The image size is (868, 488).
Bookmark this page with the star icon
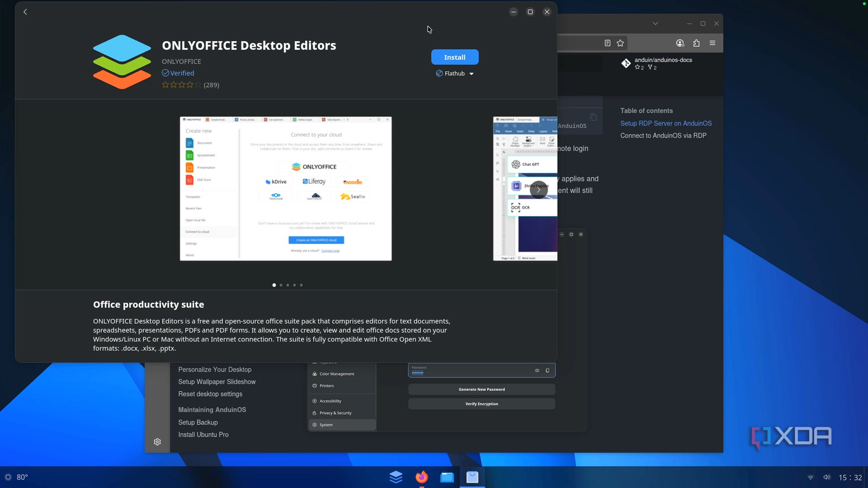point(620,43)
